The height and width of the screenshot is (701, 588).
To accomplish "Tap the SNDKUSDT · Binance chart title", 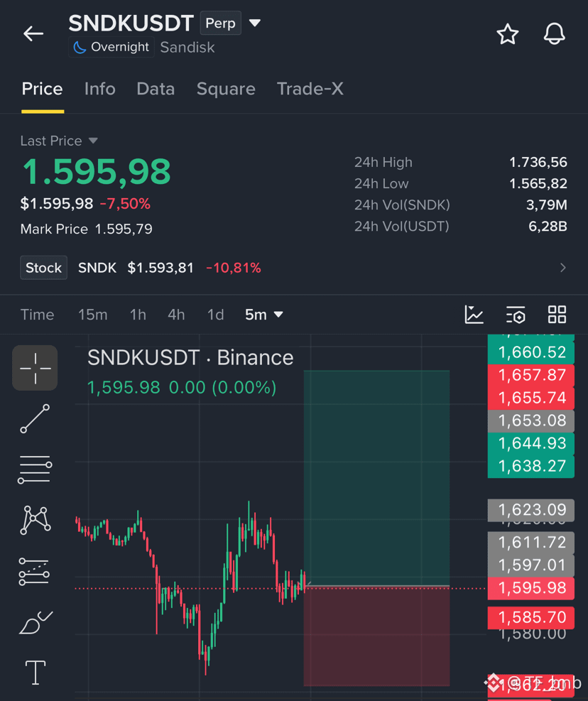I will pos(190,358).
